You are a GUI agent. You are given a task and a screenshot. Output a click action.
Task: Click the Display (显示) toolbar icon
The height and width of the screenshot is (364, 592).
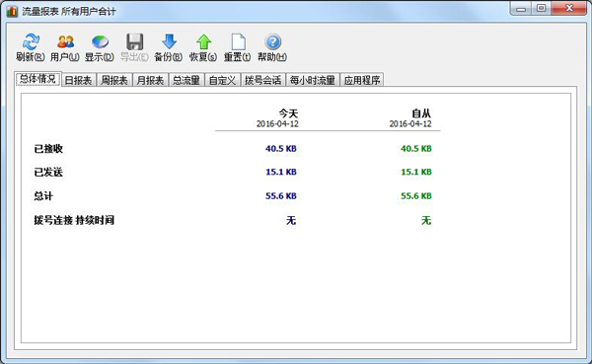point(100,41)
